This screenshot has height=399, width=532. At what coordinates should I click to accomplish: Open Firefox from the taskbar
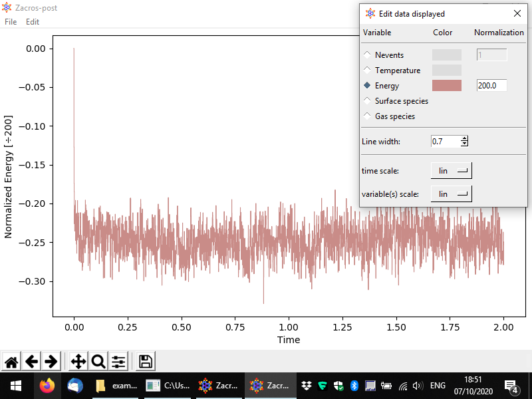point(47,386)
